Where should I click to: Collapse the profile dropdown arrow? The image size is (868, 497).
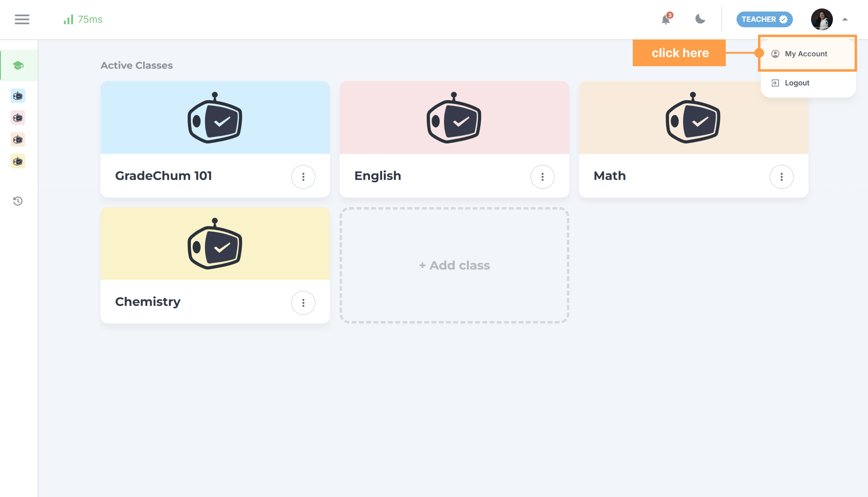pos(845,19)
